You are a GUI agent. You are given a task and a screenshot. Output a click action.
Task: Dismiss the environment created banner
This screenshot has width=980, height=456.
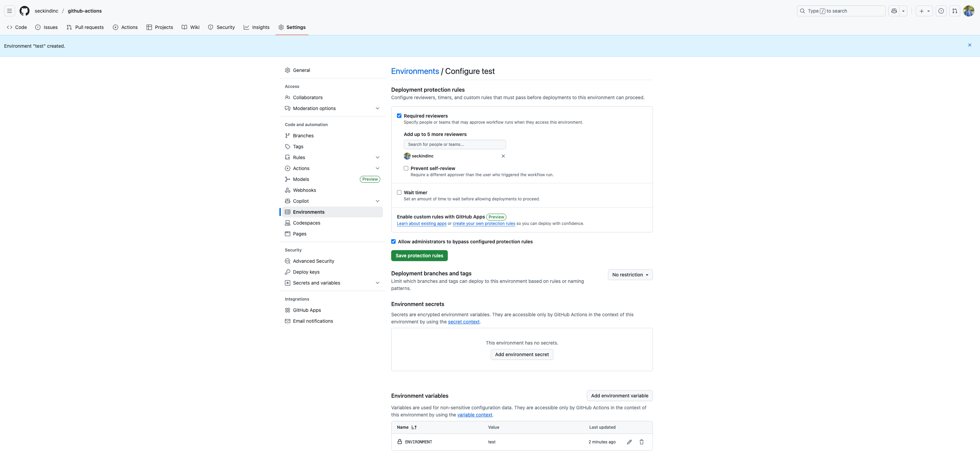coord(970,45)
